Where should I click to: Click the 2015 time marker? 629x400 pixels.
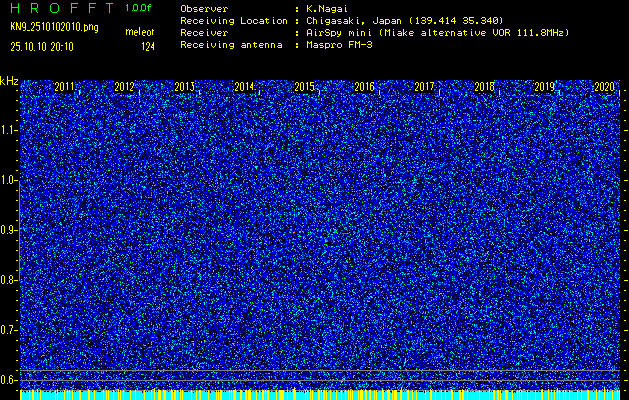[305, 87]
